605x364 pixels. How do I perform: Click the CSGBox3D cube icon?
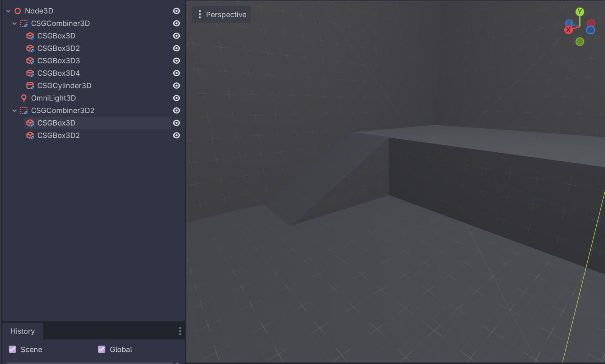coord(30,36)
